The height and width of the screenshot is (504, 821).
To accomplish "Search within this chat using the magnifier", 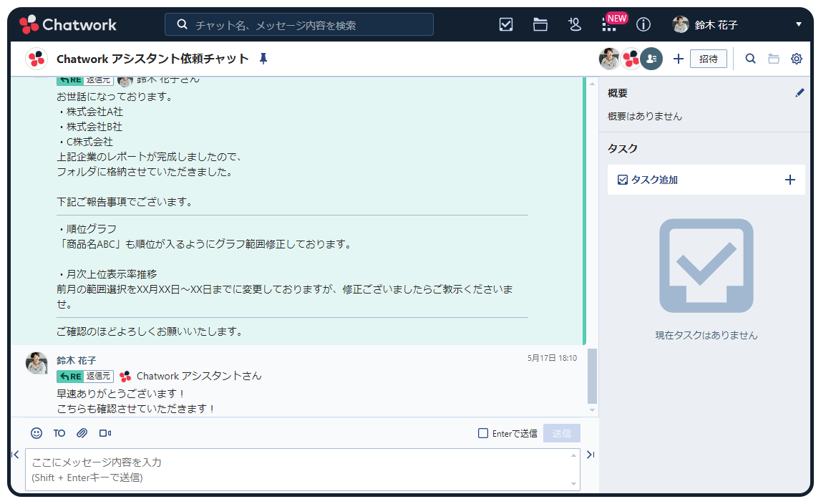I will (750, 59).
